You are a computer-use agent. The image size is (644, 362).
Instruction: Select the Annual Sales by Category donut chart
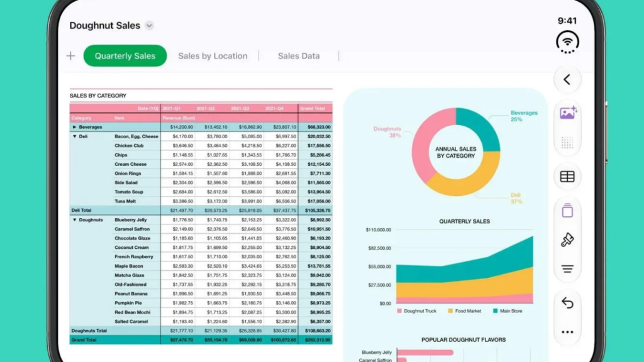coord(456,152)
